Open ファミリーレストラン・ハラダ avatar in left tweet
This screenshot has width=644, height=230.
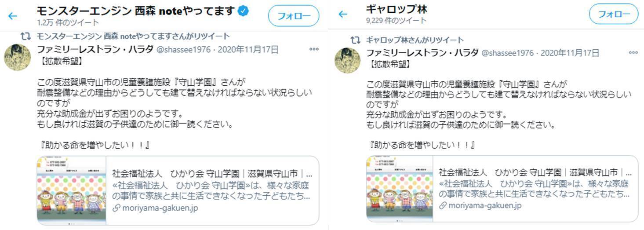tap(18, 58)
